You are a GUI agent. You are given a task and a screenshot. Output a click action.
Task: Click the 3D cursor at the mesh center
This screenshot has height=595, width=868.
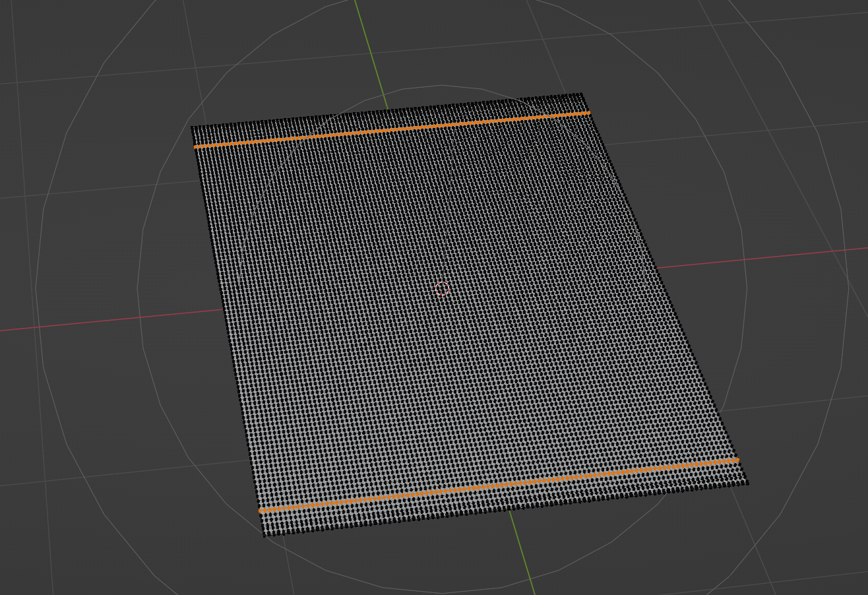click(x=442, y=288)
